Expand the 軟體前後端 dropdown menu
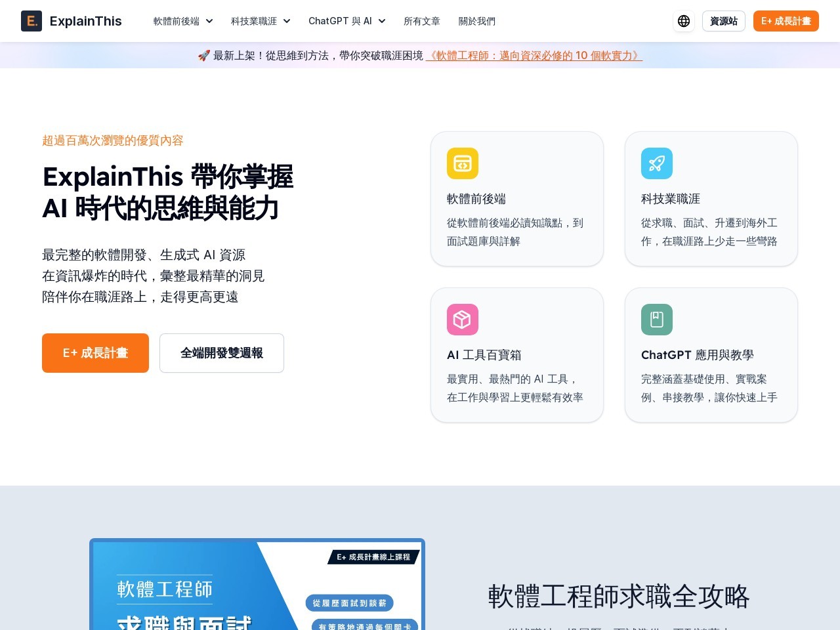The height and width of the screenshot is (630, 840). (x=183, y=21)
